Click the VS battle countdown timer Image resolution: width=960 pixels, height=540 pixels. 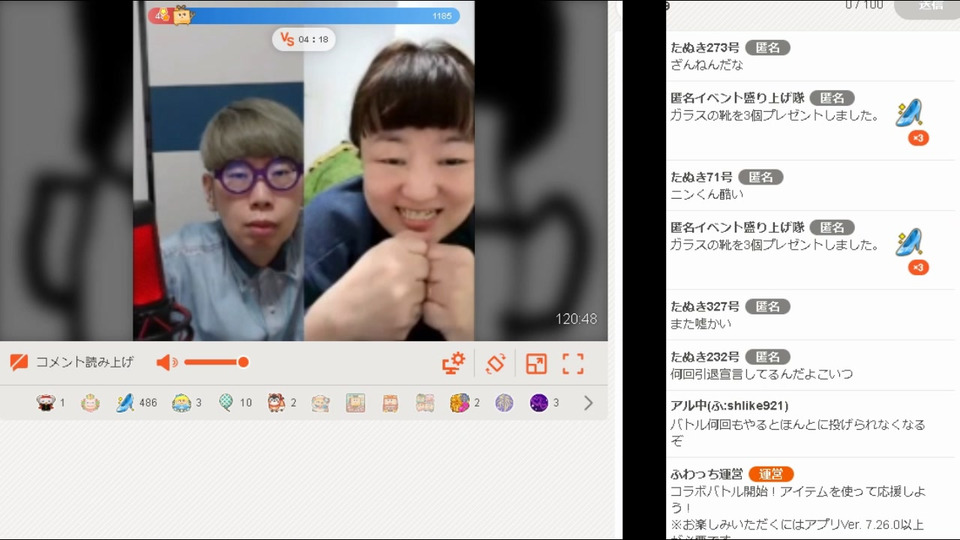point(304,39)
